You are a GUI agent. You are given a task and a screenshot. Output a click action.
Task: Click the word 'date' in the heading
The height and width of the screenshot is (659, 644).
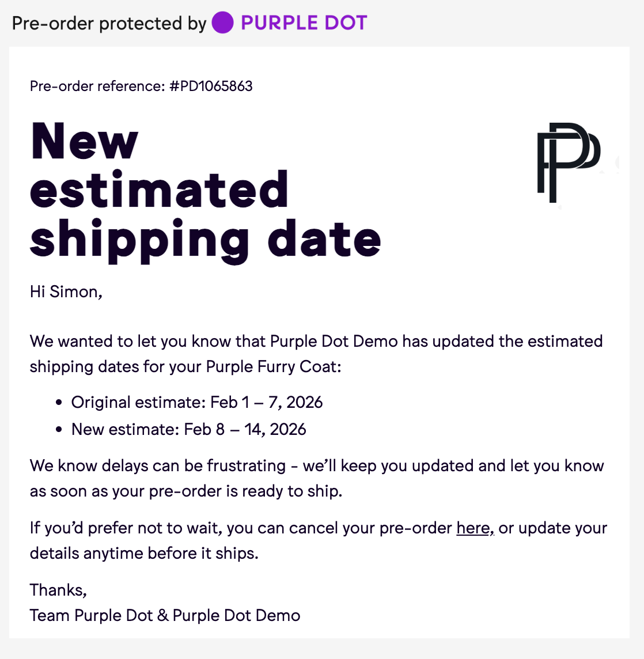tap(324, 240)
